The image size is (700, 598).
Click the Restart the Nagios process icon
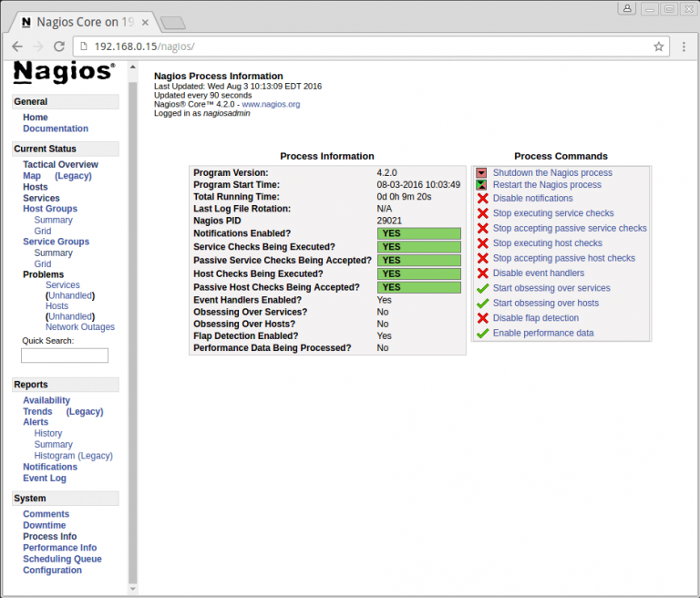[481, 185]
